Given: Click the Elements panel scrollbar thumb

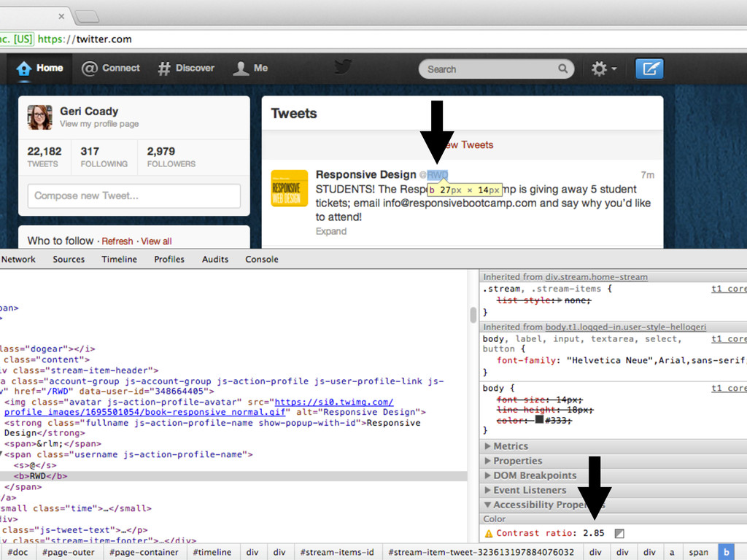Looking at the screenshot, I should point(473,315).
